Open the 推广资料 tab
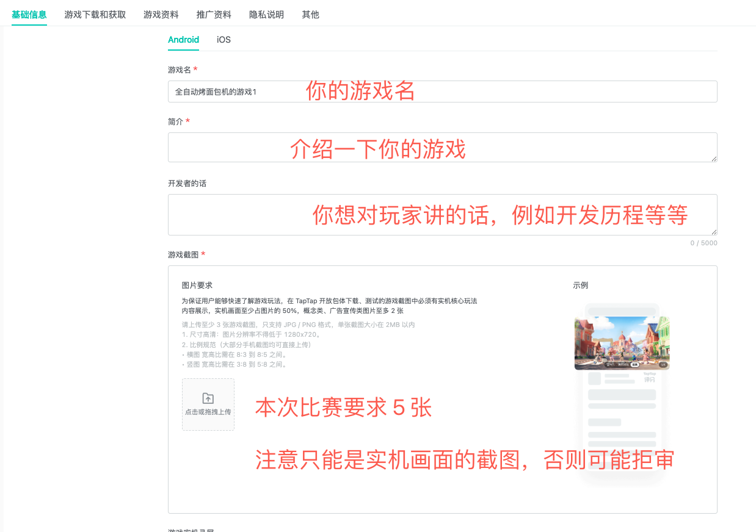Image resolution: width=756 pixels, height=532 pixels. (x=214, y=15)
